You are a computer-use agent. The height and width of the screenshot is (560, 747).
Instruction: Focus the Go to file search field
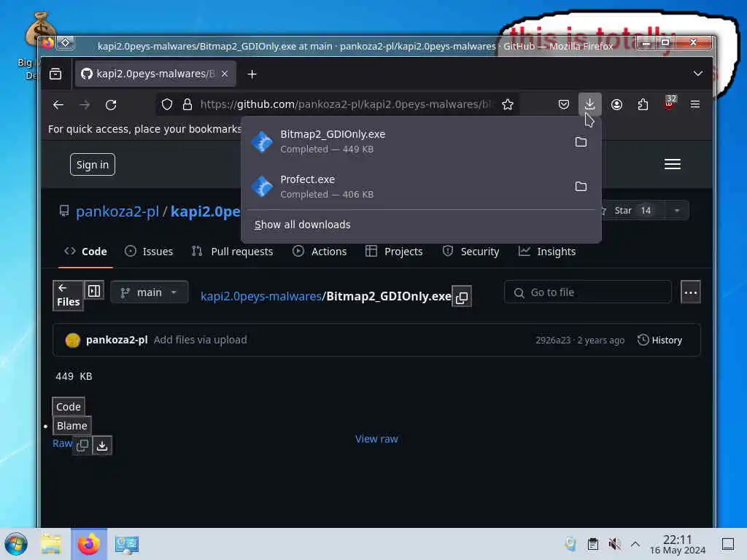click(x=588, y=292)
